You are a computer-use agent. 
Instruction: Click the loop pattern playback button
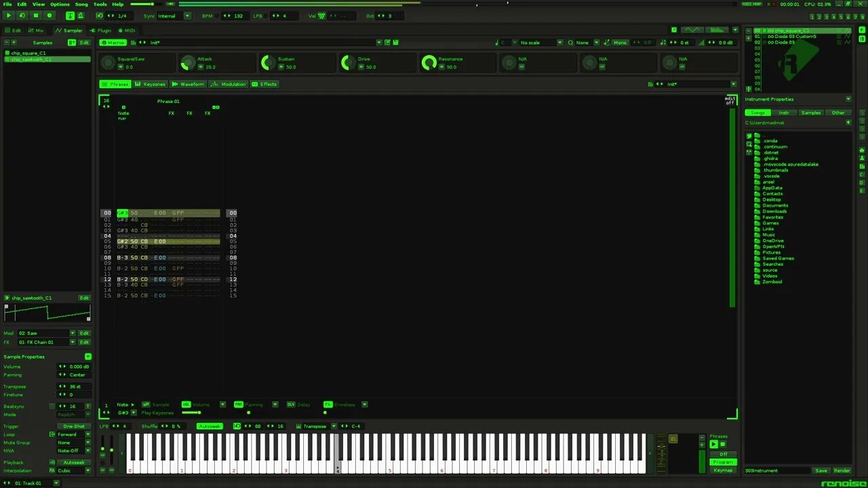coord(22,16)
